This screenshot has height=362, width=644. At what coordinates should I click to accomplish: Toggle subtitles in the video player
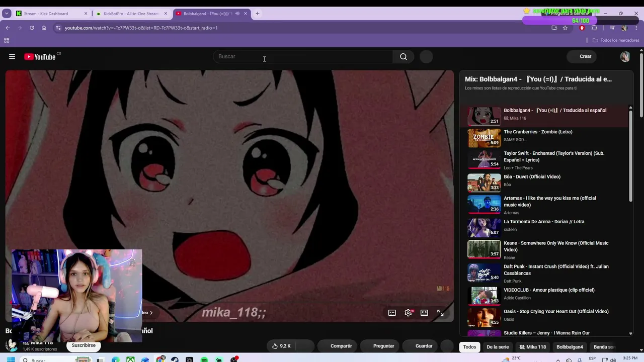click(392, 313)
